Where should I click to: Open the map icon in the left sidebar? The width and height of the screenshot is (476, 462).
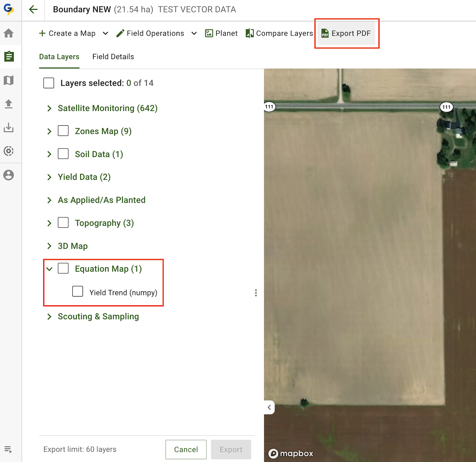point(9,80)
